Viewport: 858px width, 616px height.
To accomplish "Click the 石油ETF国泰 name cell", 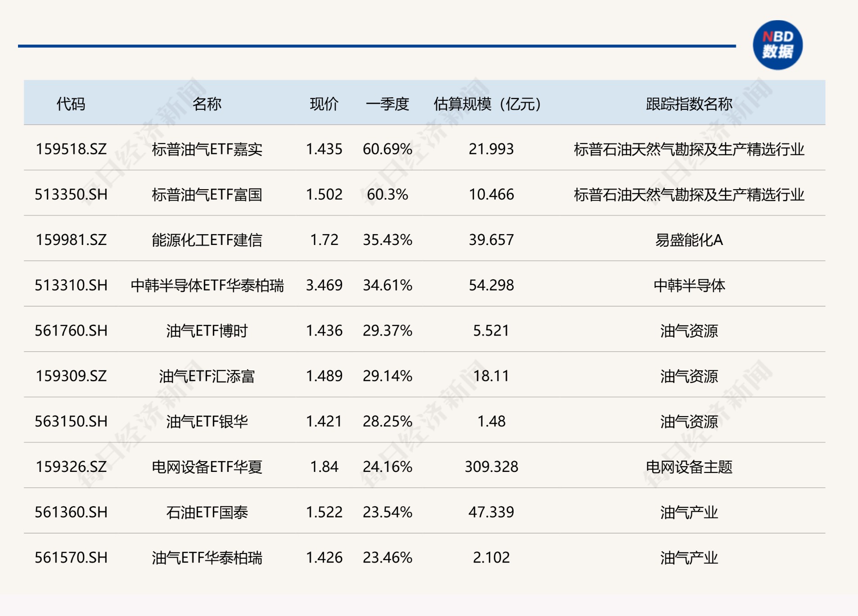I will 207,512.
